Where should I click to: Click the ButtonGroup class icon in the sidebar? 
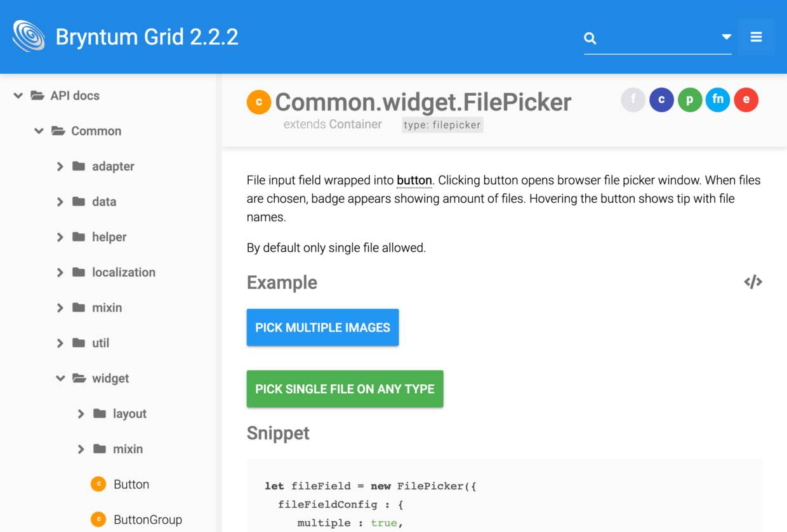coord(98,519)
